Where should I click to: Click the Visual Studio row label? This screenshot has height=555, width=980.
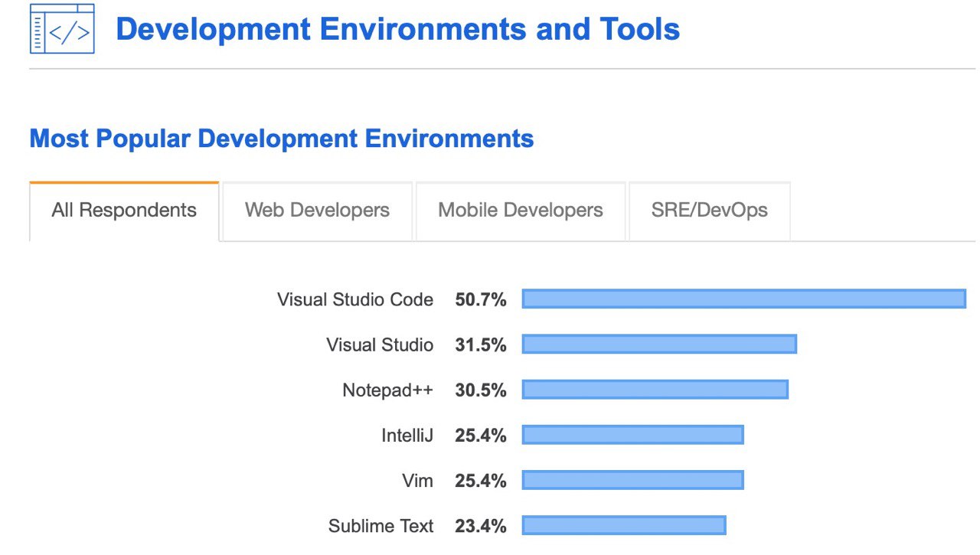click(x=380, y=344)
